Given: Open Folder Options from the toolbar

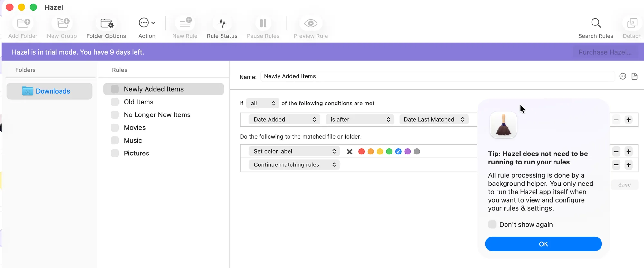Looking at the screenshot, I should (x=107, y=23).
